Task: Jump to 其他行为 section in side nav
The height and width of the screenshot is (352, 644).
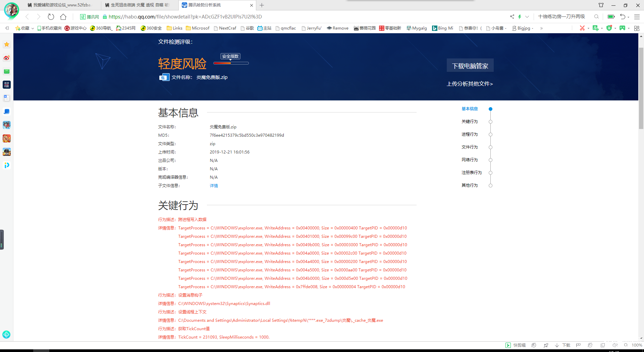Action: [x=470, y=185]
